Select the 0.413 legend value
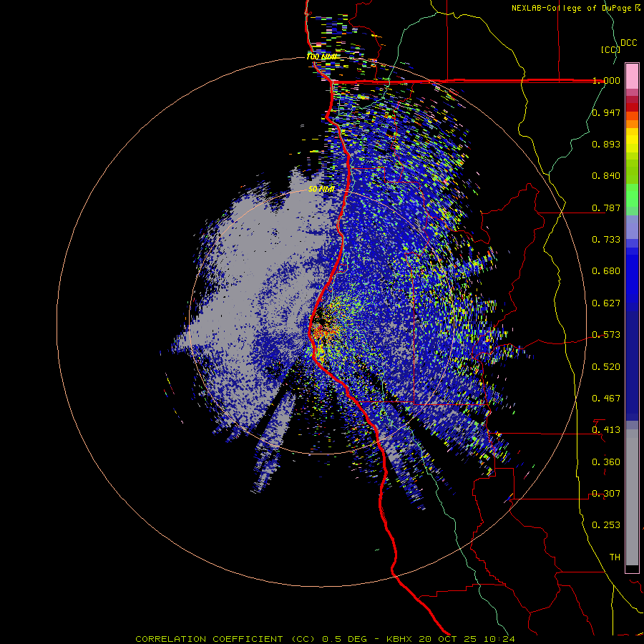Viewport: 644px width, 644px height. click(606, 430)
